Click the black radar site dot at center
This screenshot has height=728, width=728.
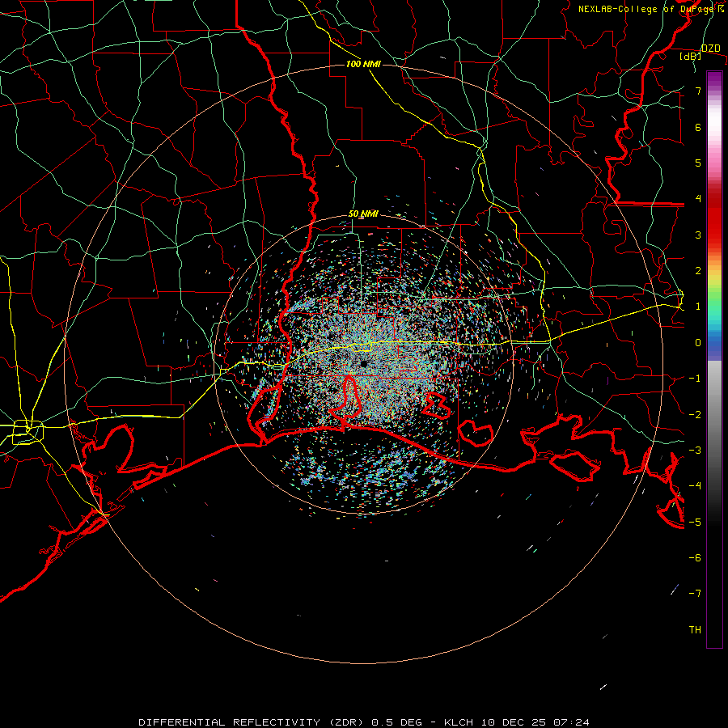[363, 364]
